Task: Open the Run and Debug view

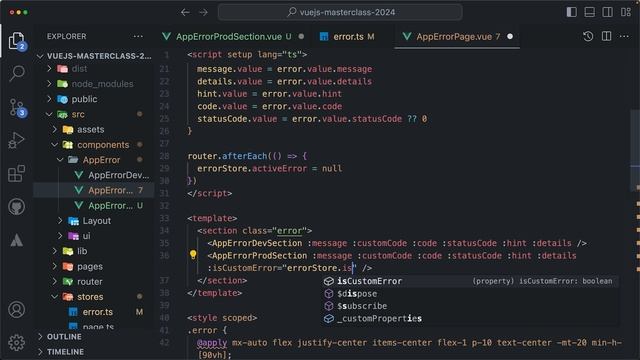Action: point(16,140)
